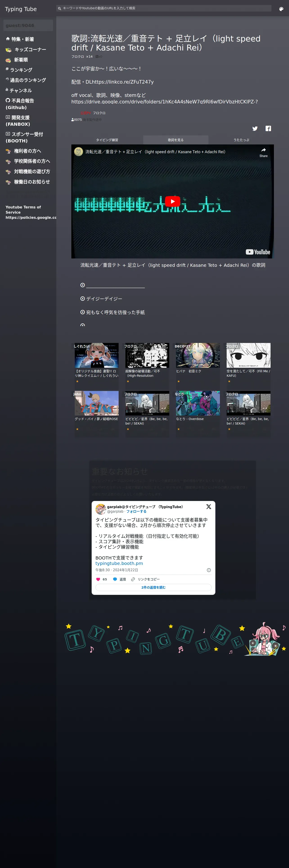Open 過去のランキング in the sidebar
This screenshot has height=868, width=289.
[26, 80]
